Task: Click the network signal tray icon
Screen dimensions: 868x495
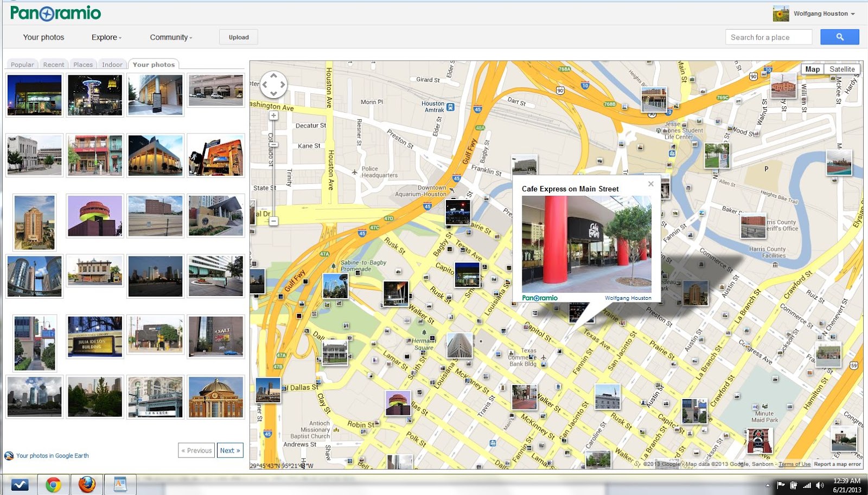Action: [x=807, y=485]
